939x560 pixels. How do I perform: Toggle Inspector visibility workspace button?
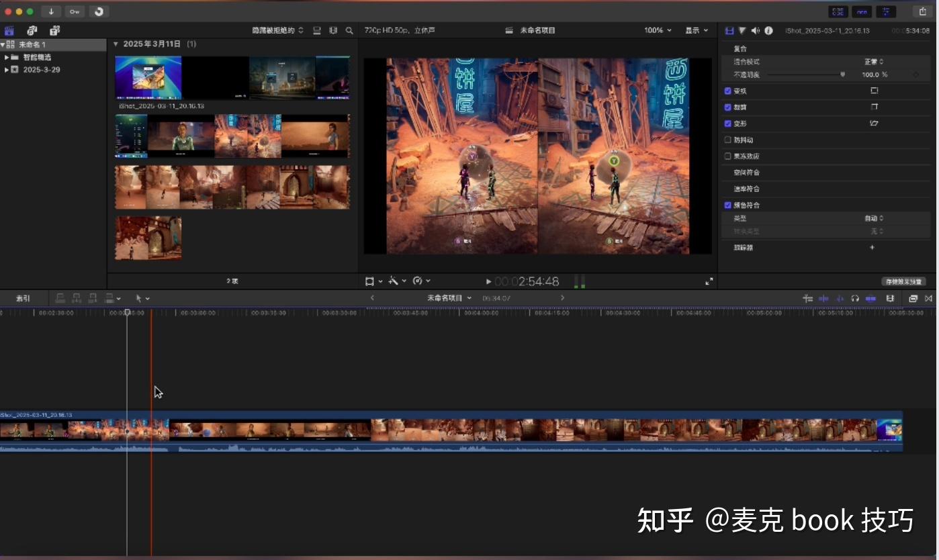886,11
